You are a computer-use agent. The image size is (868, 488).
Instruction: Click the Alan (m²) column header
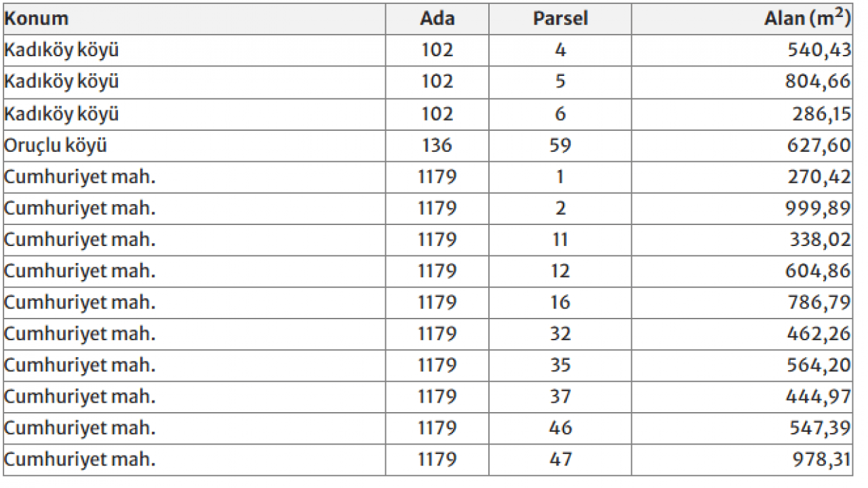point(807,18)
